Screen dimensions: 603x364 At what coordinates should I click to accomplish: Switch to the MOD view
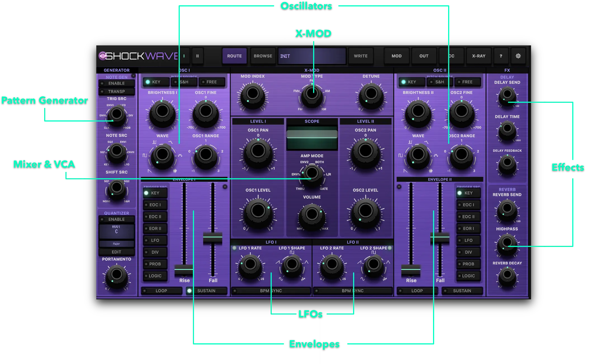396,56
